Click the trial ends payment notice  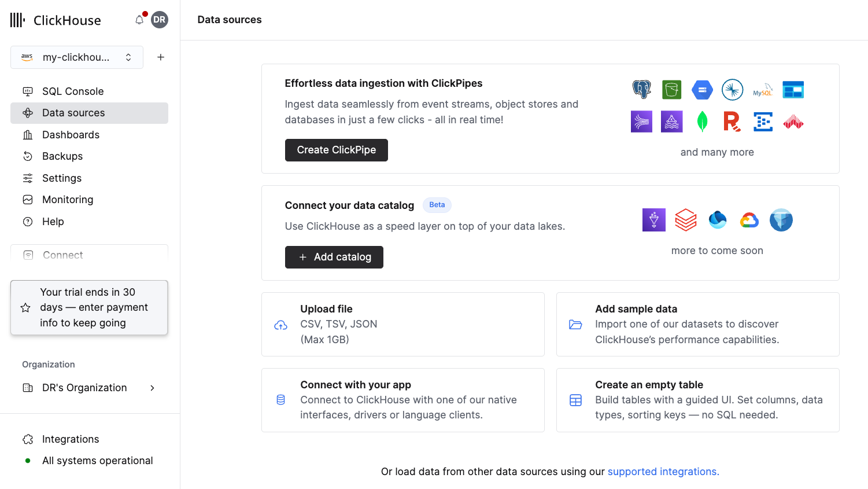pos(89,307)
